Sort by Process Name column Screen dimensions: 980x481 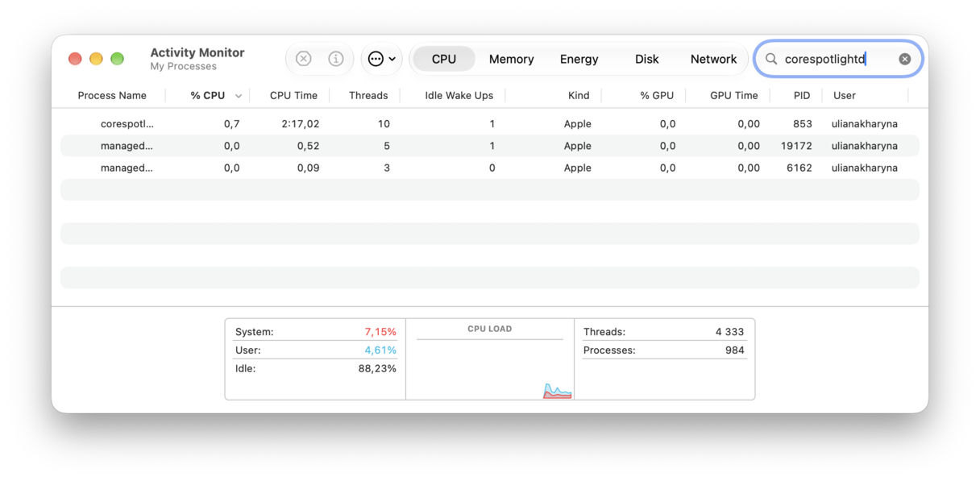pyautogui.click(x=112, y=95)
